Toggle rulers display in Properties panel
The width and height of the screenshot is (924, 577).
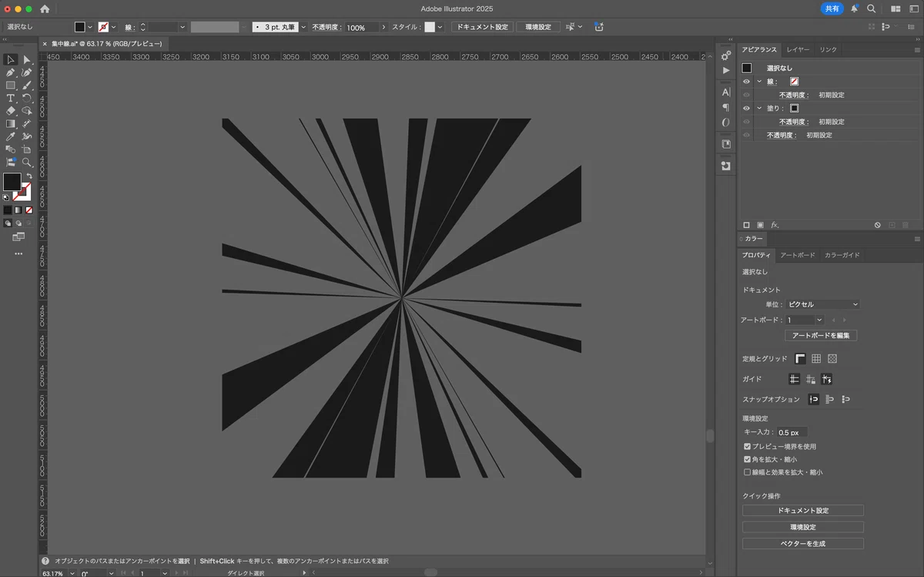tap(801, 359)
